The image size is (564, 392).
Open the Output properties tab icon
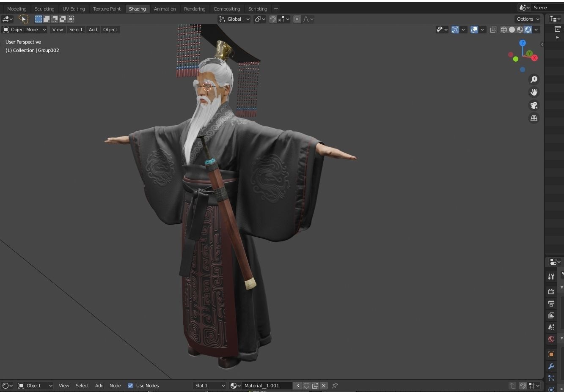[x=551, y=304]
